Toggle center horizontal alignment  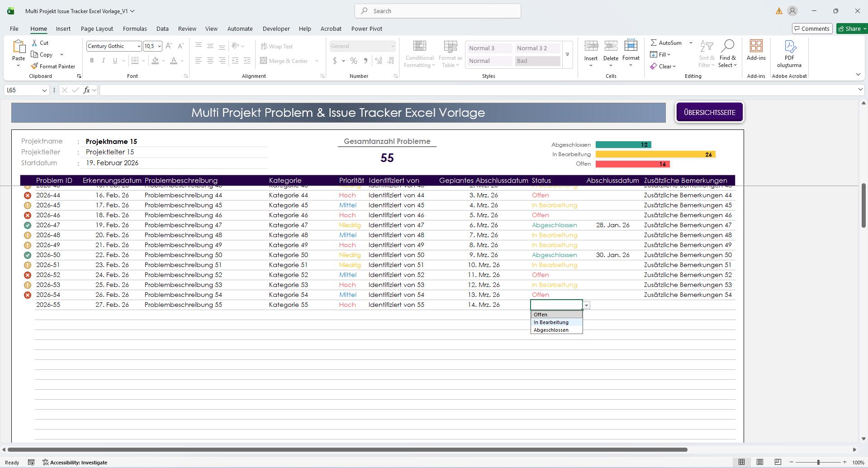pos(210,61)
